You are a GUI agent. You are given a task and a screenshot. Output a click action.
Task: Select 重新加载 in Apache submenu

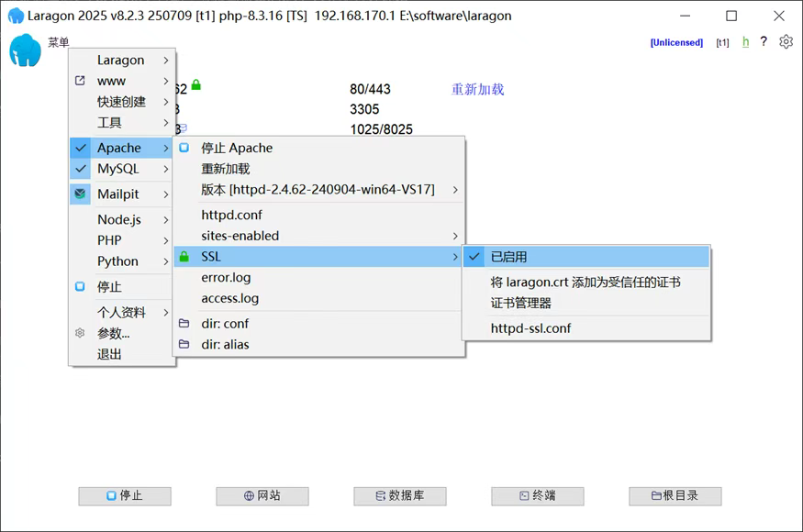[226, 169]
